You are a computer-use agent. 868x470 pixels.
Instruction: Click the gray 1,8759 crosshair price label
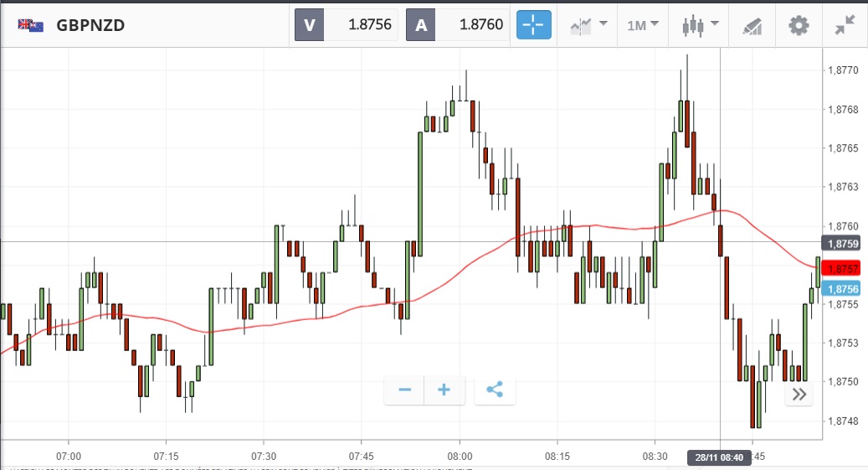(x=841, y=244)
